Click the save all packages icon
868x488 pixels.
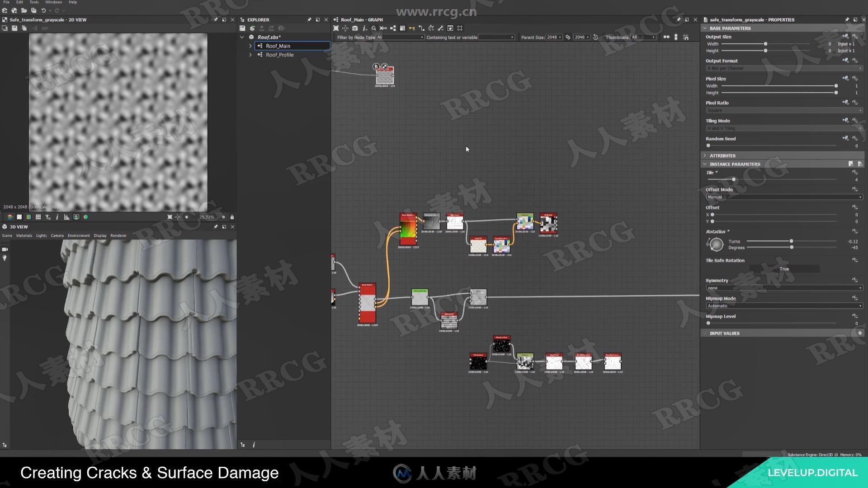[x=33, y=10]
